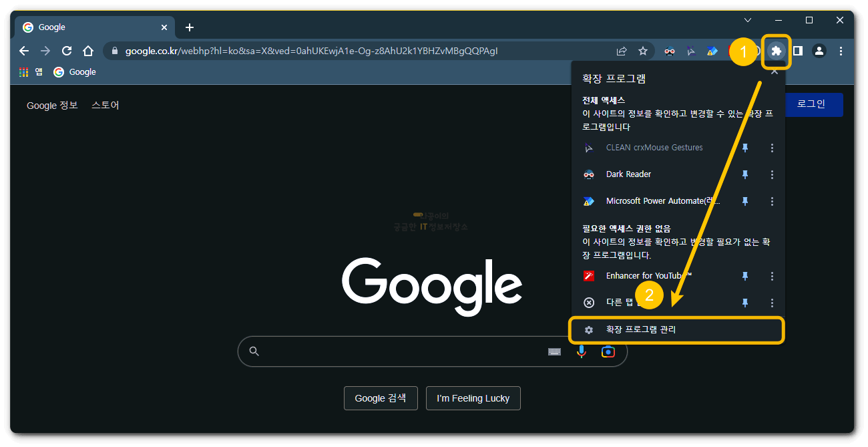The image size is (868, 447).
Task: Open Google Lens camera search icon
Action: click(x=608, y=351)
